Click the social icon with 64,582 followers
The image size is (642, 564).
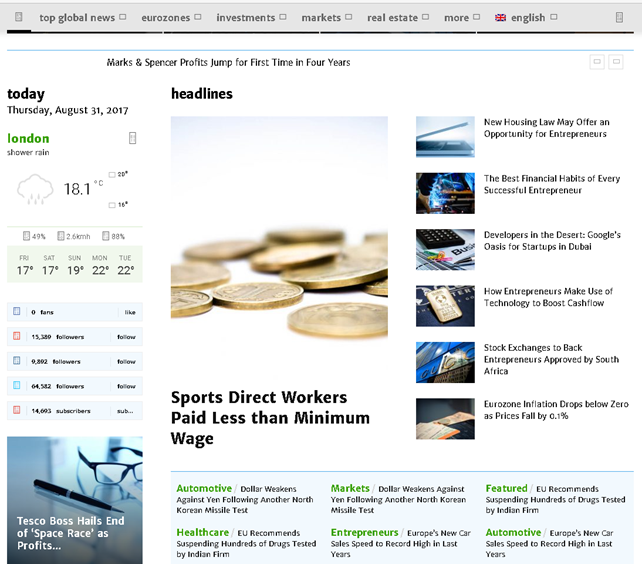pyautogui.click(x=16, y=386)
